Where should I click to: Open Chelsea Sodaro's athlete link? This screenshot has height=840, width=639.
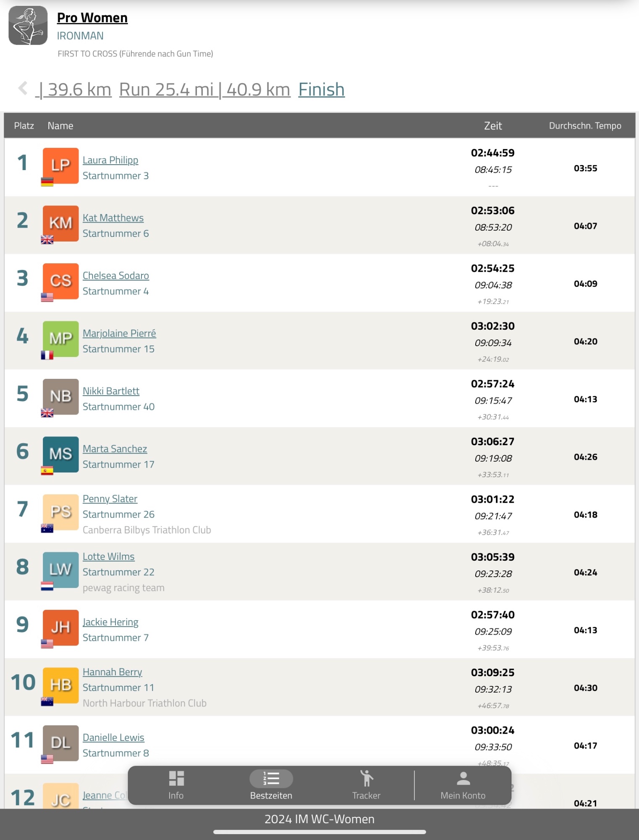[116, 276]
